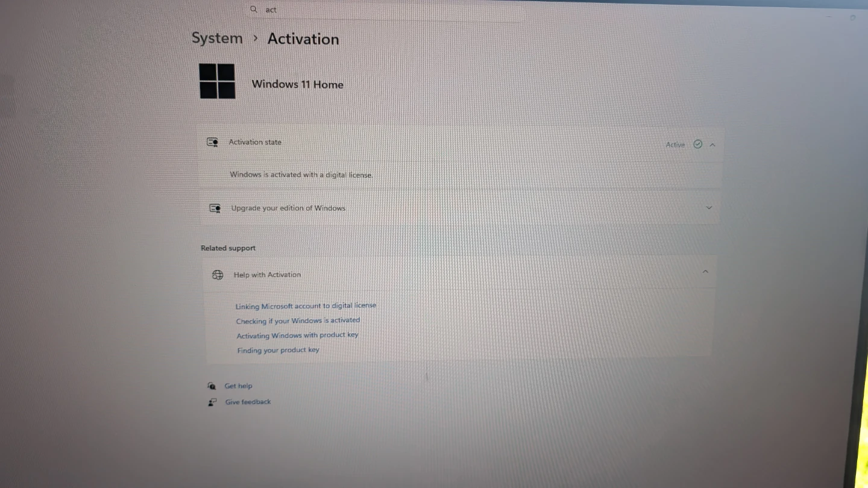The width and height of the screenshot is (868, 488).
Task: Click the 'Activation state' label
Action: coord(255,142)
